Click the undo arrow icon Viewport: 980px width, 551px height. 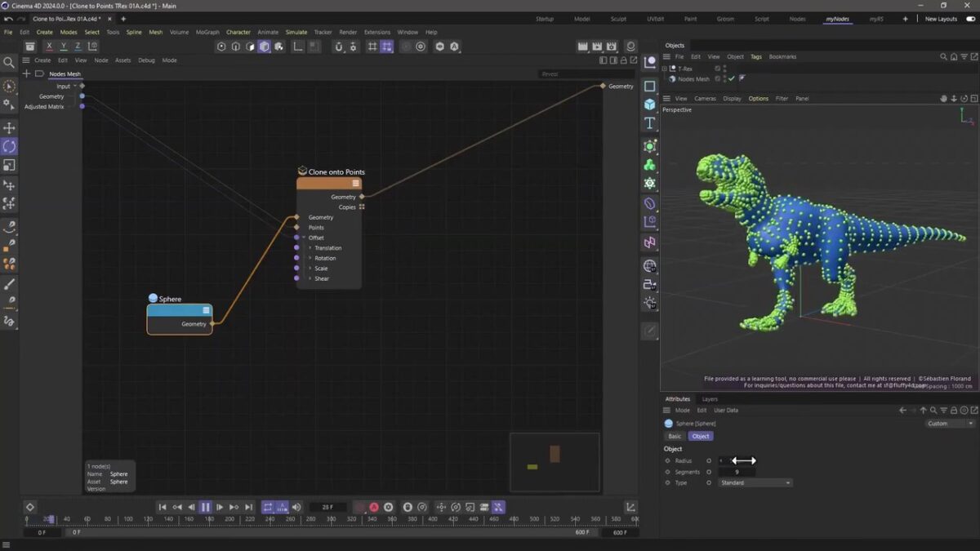coord(8,19)
